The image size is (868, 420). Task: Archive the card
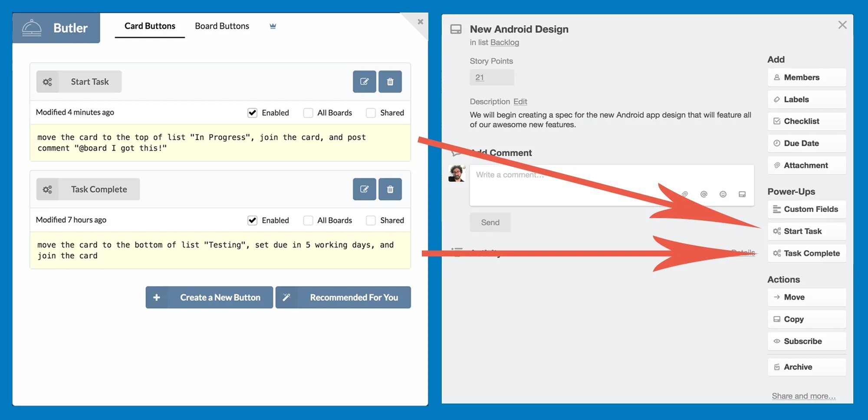pyautogui.click(x=807, y=367)
